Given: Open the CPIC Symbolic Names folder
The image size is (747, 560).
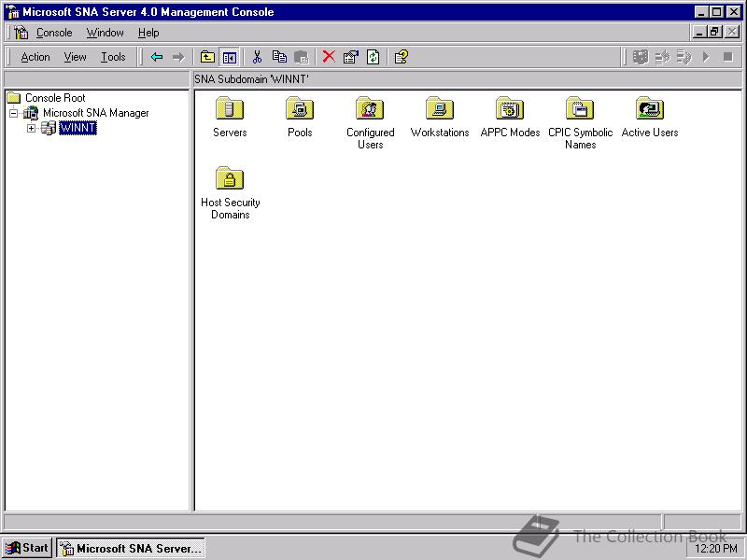Looking at the screenshot, I should point(580,108).
